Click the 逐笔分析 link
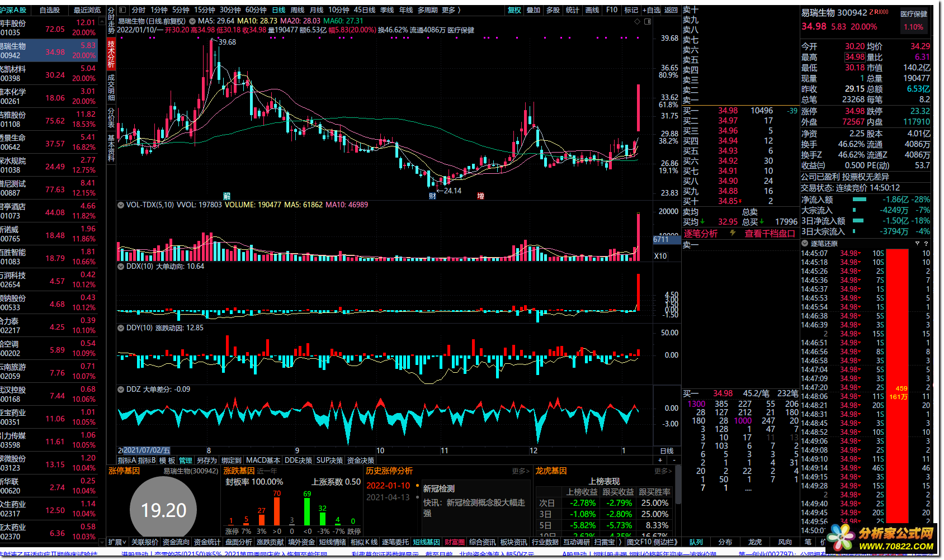The height and width of the screenshot is (560, 944). coord(701,234)
